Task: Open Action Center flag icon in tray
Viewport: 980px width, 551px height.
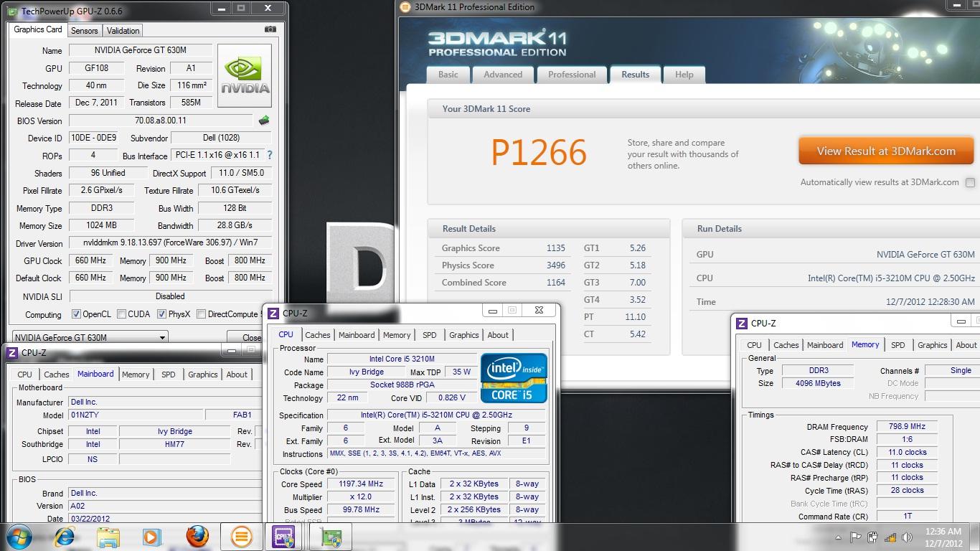Action: [x=856, y=537]
